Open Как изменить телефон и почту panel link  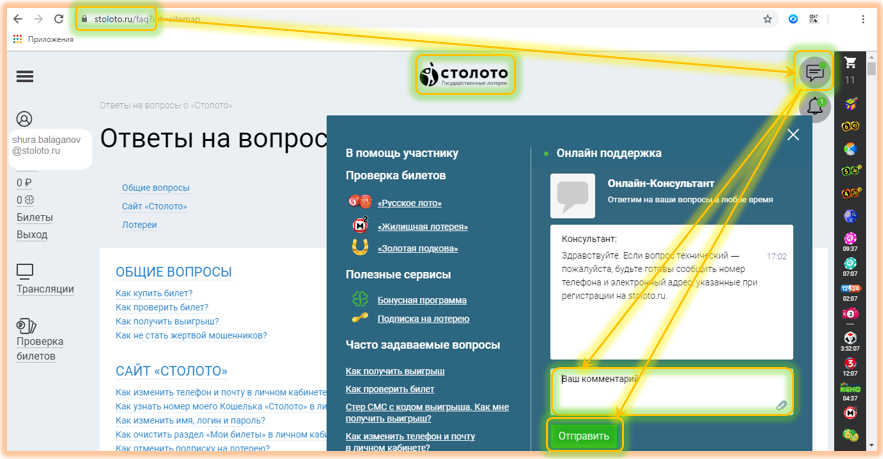(410, 442)
